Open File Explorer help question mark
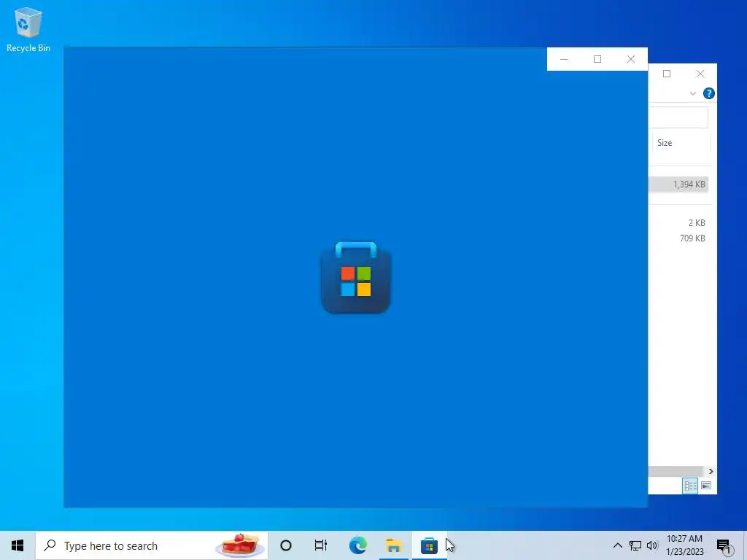 [x=708, y=93]
